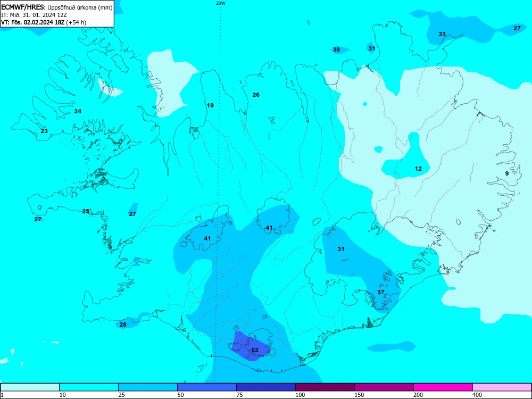The width and height of the screenshot is (532, 399).
Task: Click the legend tick label 50
Action: click(181, 395)
